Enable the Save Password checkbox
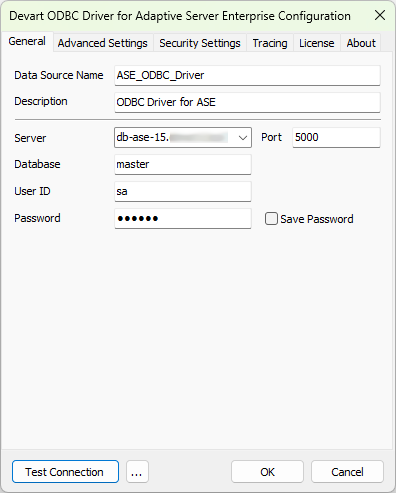Image resolution: width=396 pixels, height=493 pixels. (271, 219)
